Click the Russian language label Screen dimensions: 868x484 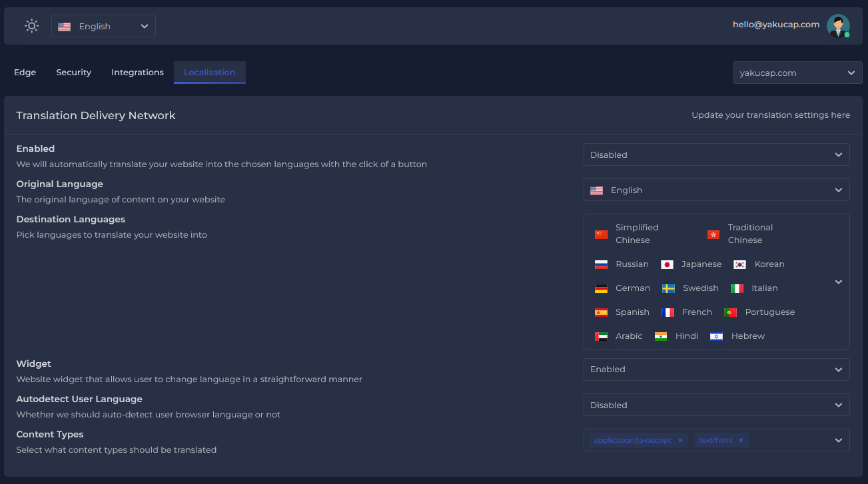632,264
